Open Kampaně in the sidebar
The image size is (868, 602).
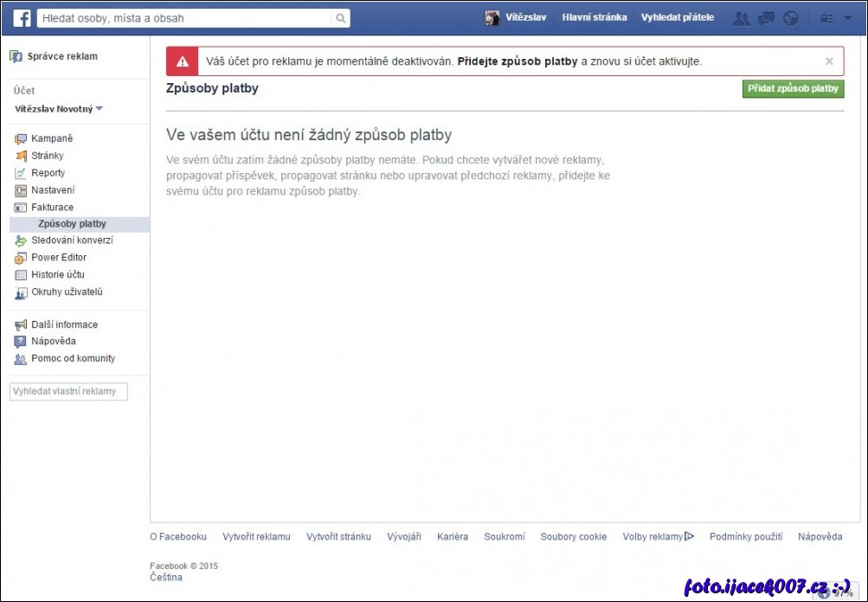tap(52, 138)
